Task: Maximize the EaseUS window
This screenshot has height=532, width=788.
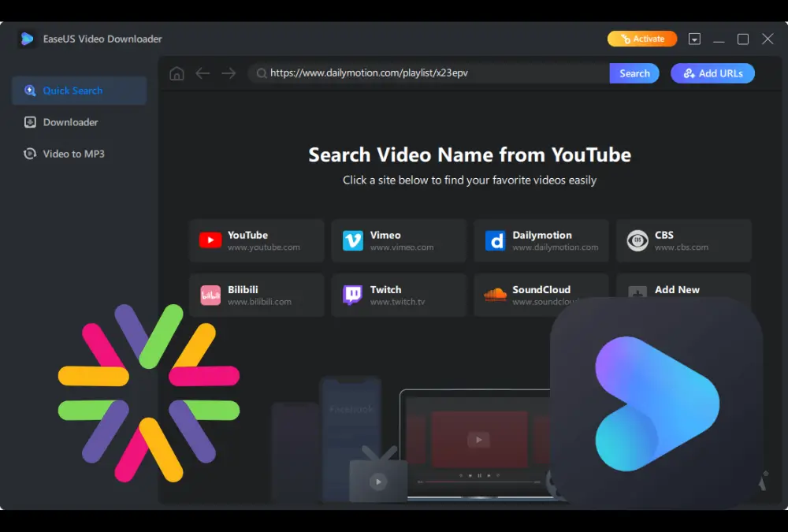Action: 743,39
